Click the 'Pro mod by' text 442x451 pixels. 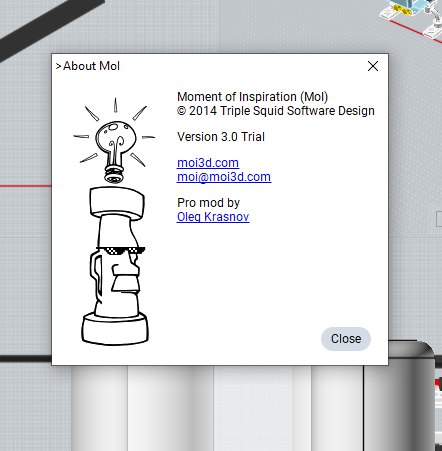(208, 203)
